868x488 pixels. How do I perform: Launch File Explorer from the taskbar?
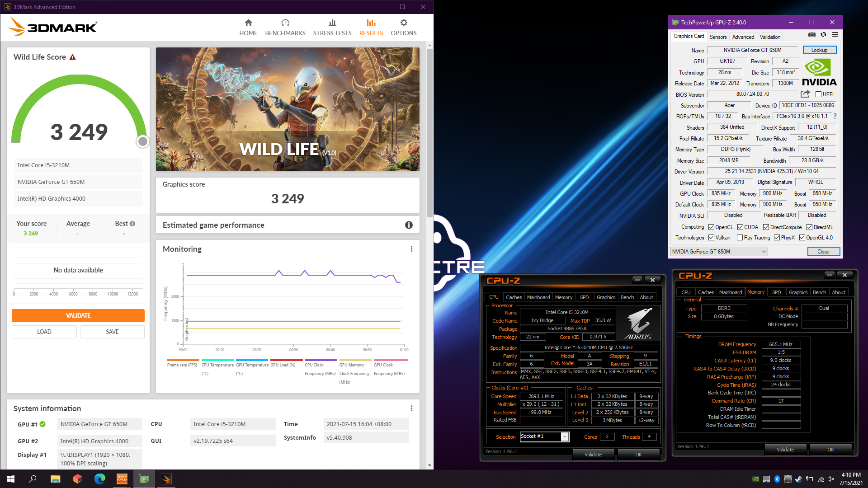point(55,479)
